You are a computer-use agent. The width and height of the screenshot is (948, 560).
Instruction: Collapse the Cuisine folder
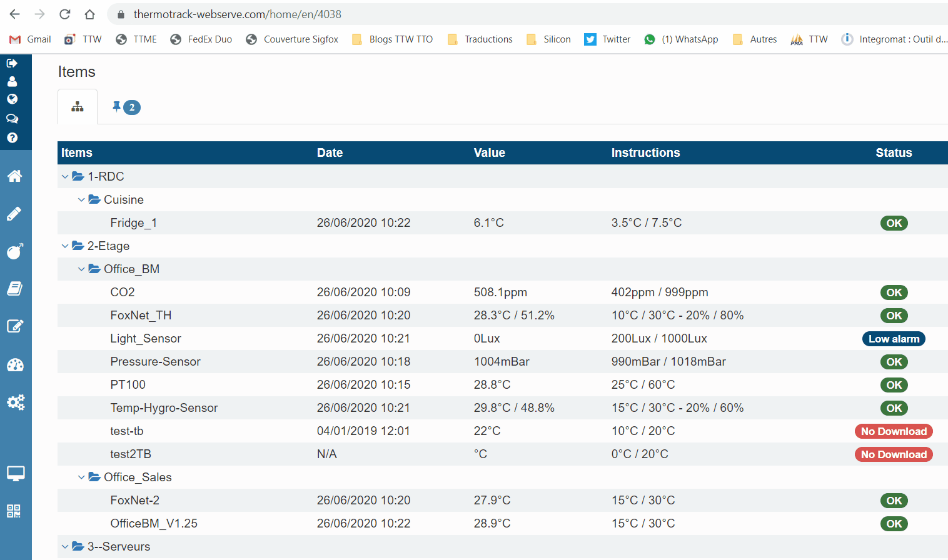(x=81, y=200)
